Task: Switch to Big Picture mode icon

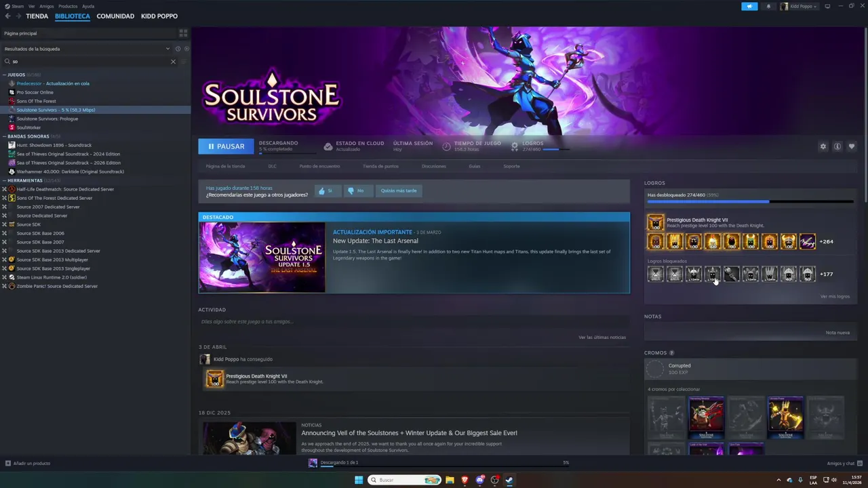Action: [x=827, y=6]
